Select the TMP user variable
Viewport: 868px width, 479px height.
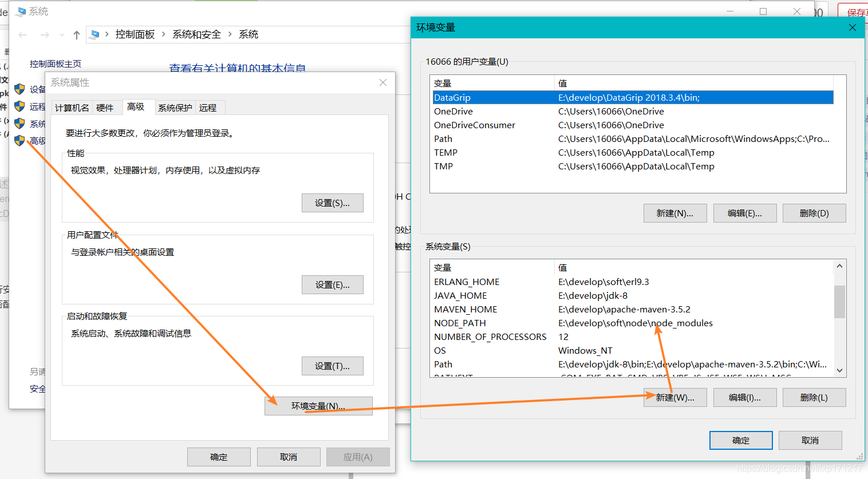coord(633,167)
